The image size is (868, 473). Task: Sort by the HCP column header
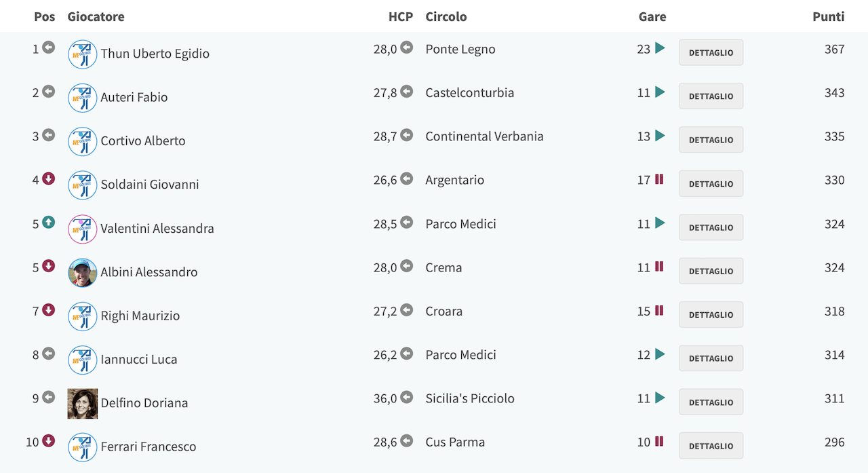click(x=401, y=16)
